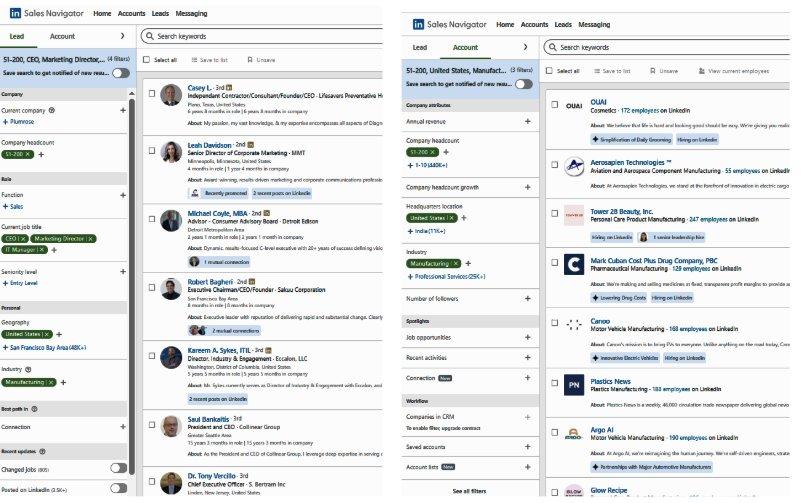The image size is (801, 503).
Task: Click the LinkedIn logo in right Sales Navigator window
Action: (418, 24)
